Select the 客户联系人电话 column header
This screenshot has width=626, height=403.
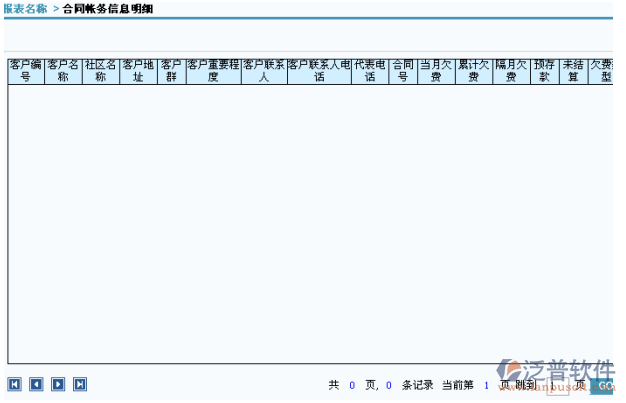coord(319,71)
